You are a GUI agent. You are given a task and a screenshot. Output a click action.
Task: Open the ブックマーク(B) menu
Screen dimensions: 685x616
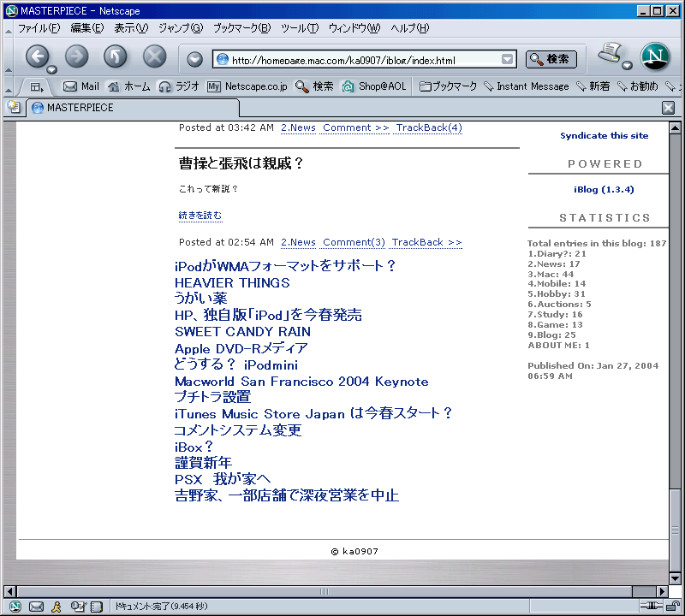[241, 28]
